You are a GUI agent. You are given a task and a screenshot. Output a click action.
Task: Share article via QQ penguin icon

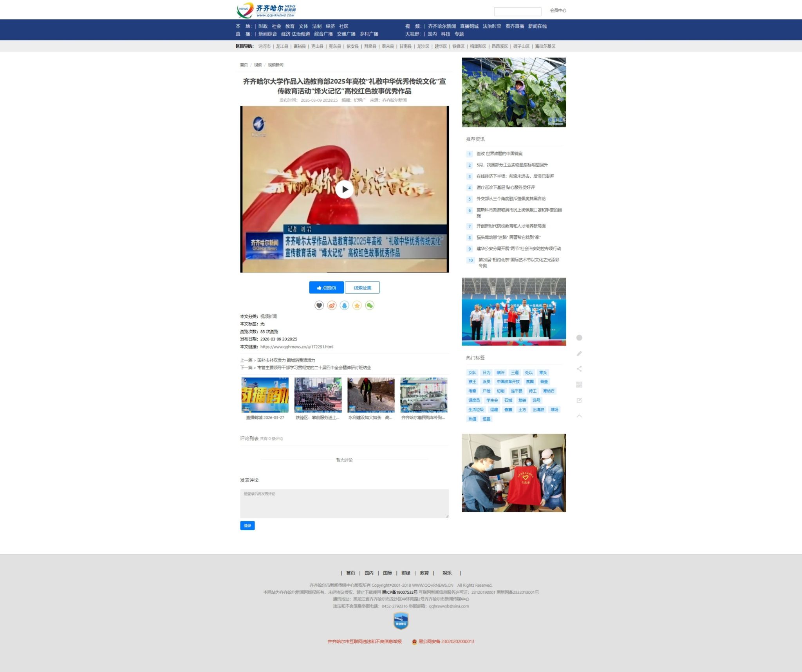(344, 305)
